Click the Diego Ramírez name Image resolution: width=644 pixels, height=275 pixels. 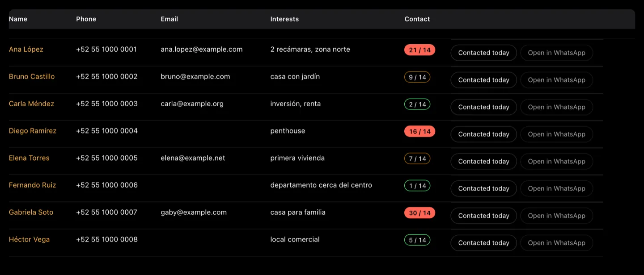pos(33,131)
